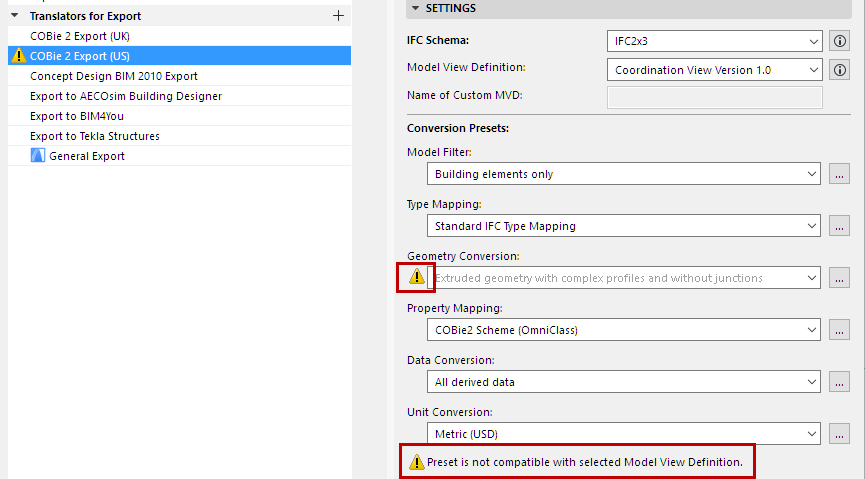Screen dimensions: 865x479
Task: Open Type Mapping preset options ellipsis button
Action: 840,226
